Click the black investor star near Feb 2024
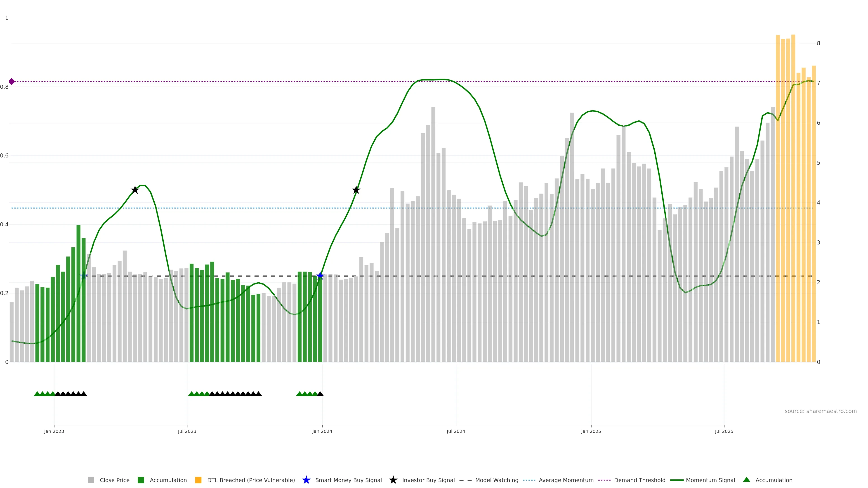The width and height of the screenshot is (868, 488). [x=356, y=190]
